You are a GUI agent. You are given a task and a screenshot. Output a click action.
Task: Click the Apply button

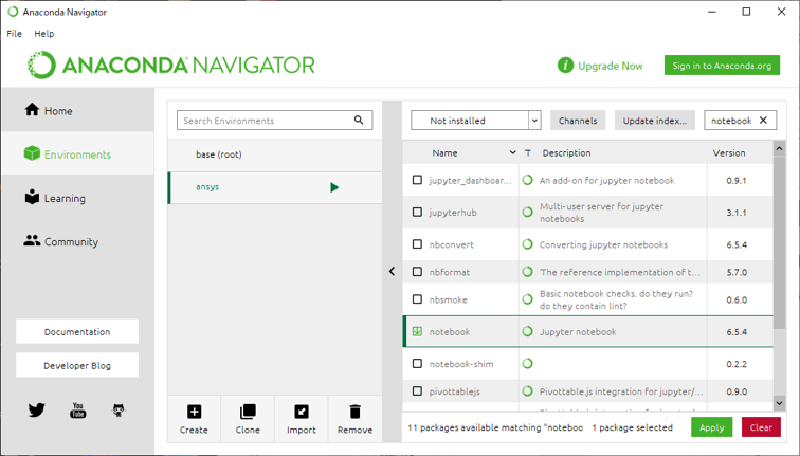click(x=711, y=427)
